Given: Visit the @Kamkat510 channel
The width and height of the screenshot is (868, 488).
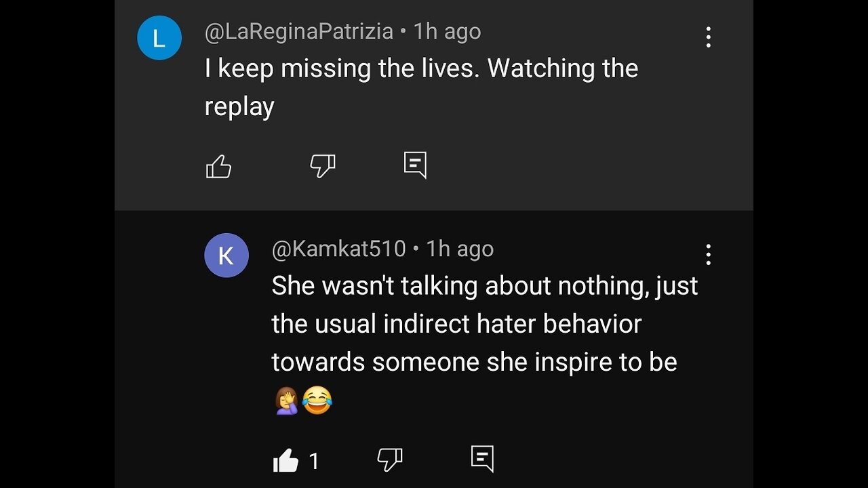Looking at the screenshot, I should (x=338, y=249).
